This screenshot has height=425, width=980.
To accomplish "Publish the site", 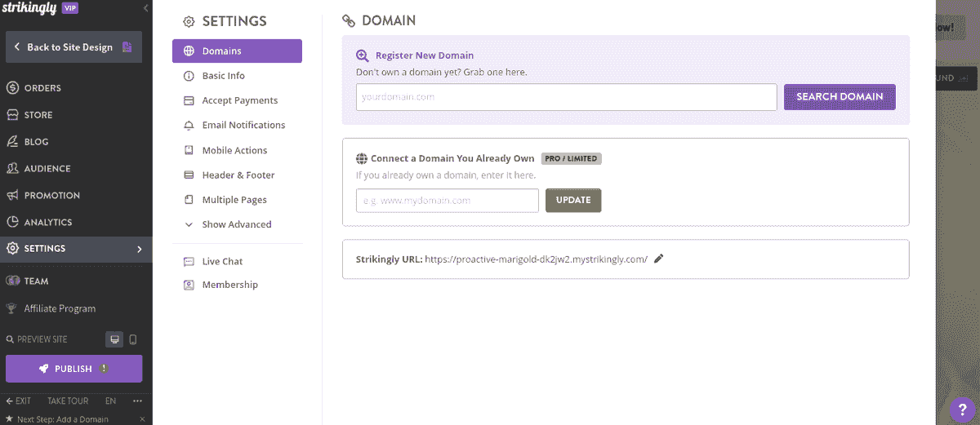I will (73, 369).
